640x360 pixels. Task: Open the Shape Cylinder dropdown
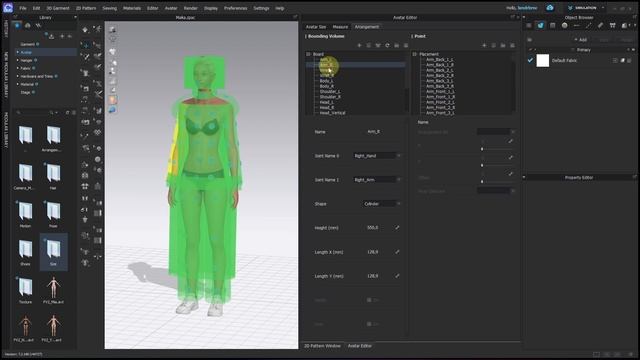tap(382, 204)
